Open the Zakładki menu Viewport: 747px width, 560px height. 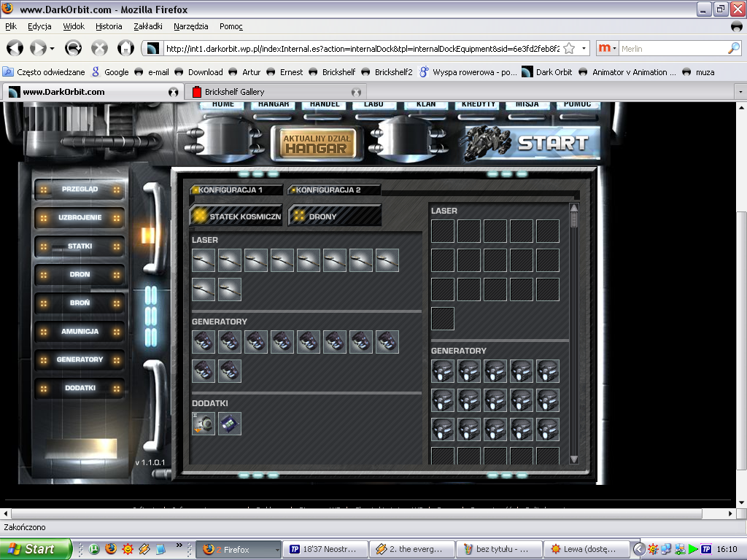(x=148, y=26)
